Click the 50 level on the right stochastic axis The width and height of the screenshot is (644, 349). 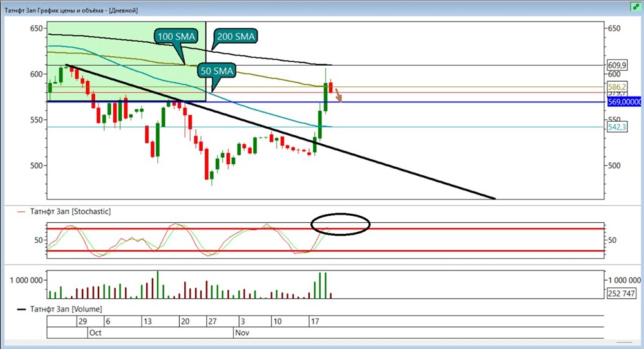612,240
